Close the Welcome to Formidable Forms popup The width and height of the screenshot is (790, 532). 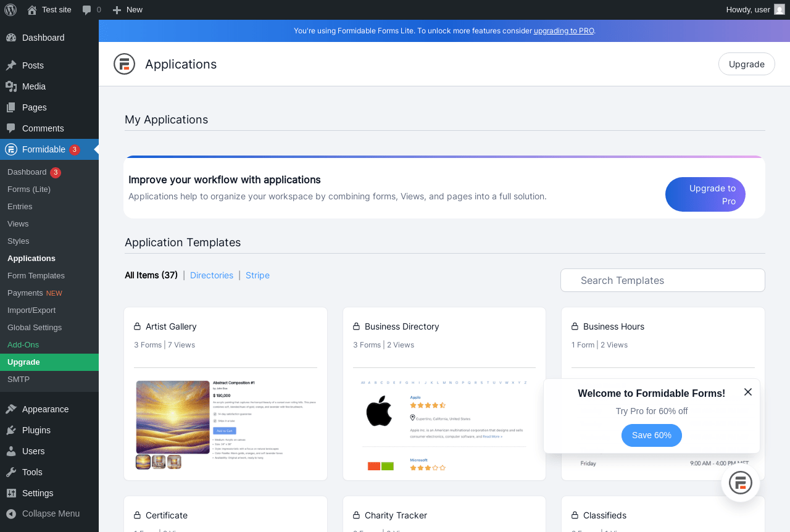tap(748, 392)
